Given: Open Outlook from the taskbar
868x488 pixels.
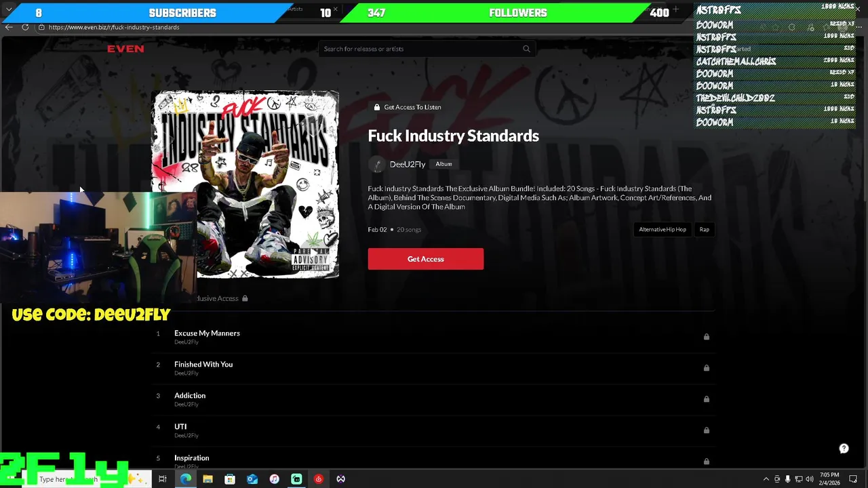Looking at the screenshot, I should (252, 479).
